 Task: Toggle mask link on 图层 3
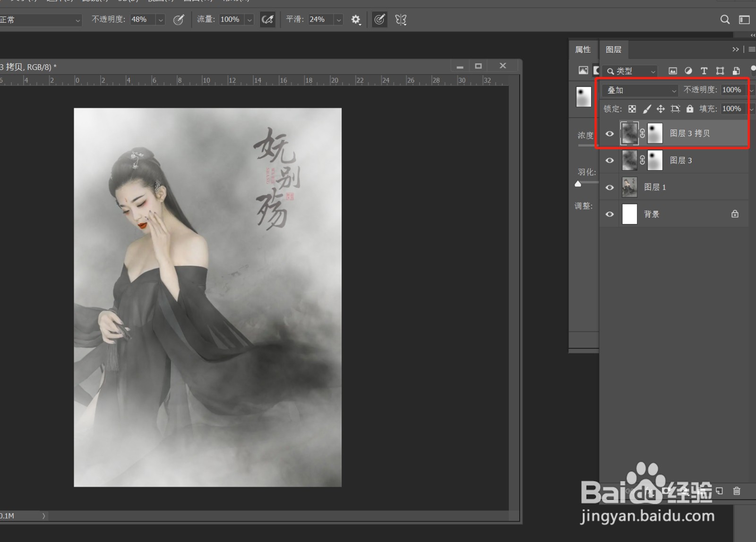[643, 161]
